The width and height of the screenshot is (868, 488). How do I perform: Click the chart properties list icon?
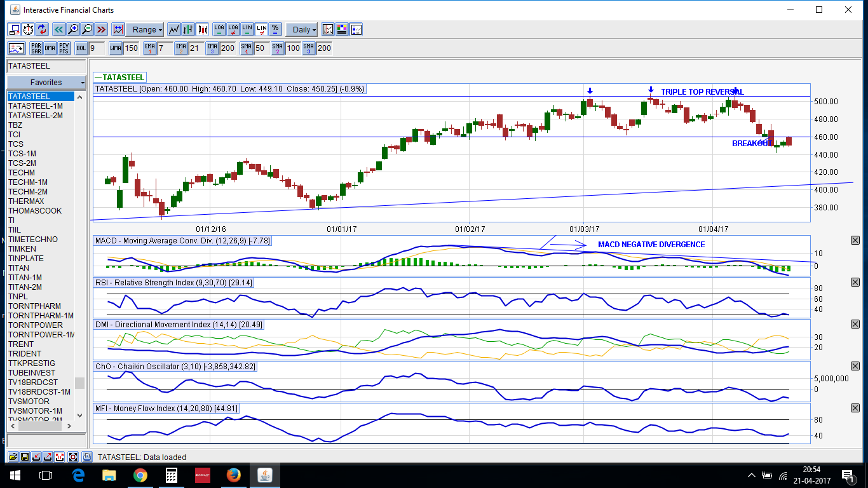click(x=356, y=30)
